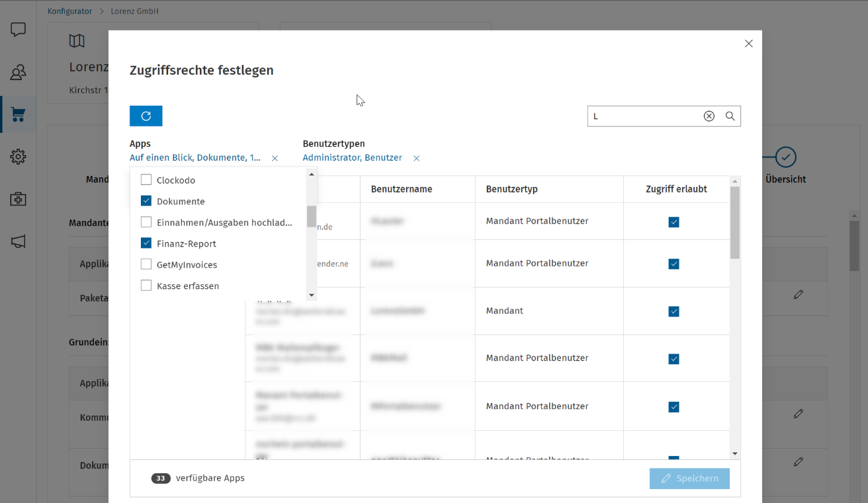Click the apps list scrollbar thumb

point(312,216)
